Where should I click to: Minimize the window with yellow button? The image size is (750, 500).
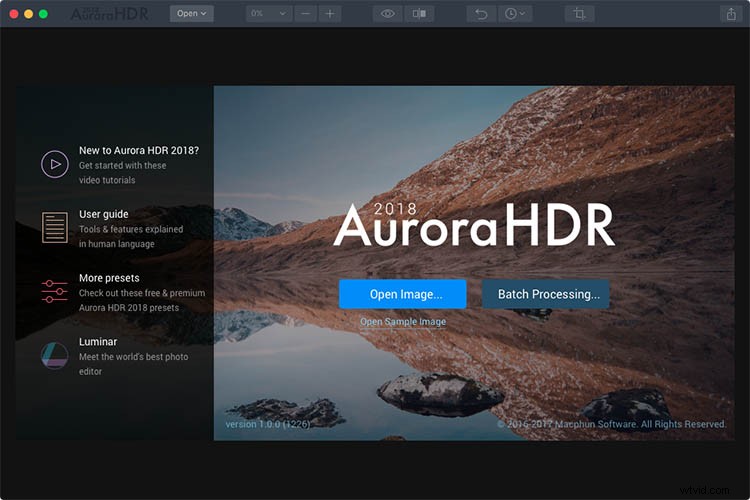coord(29,14)
